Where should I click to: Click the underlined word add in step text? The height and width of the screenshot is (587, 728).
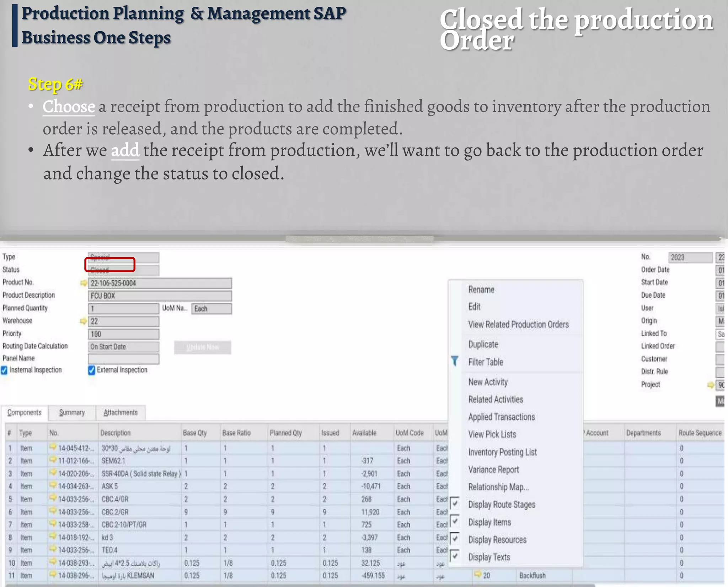point(125,150)
